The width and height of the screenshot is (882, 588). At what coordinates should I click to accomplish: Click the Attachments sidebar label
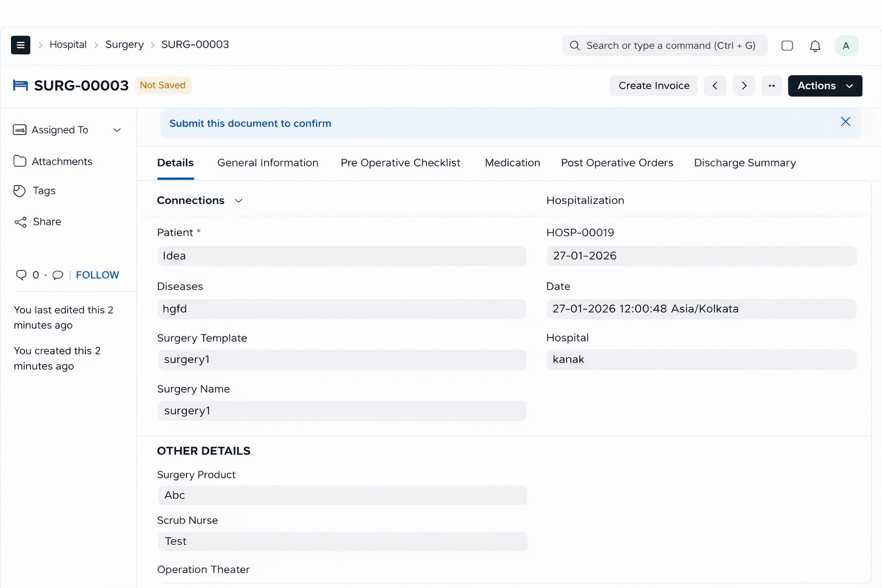(62, 161)
